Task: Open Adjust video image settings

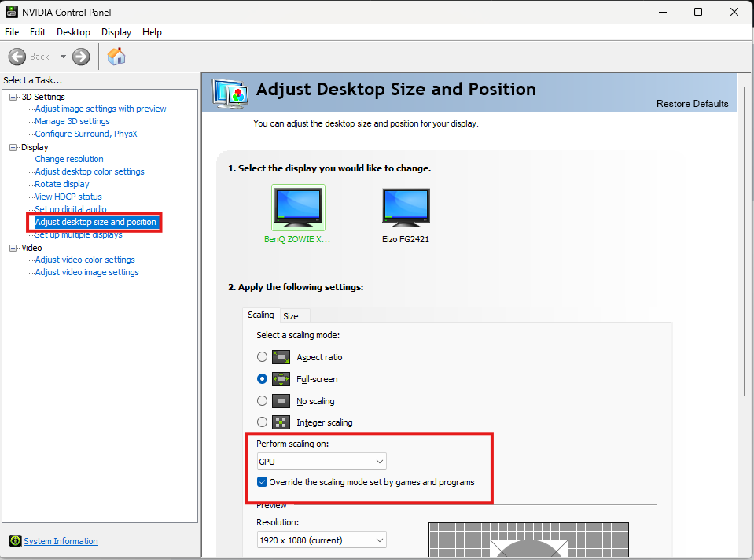Action: tap(87, 272)
